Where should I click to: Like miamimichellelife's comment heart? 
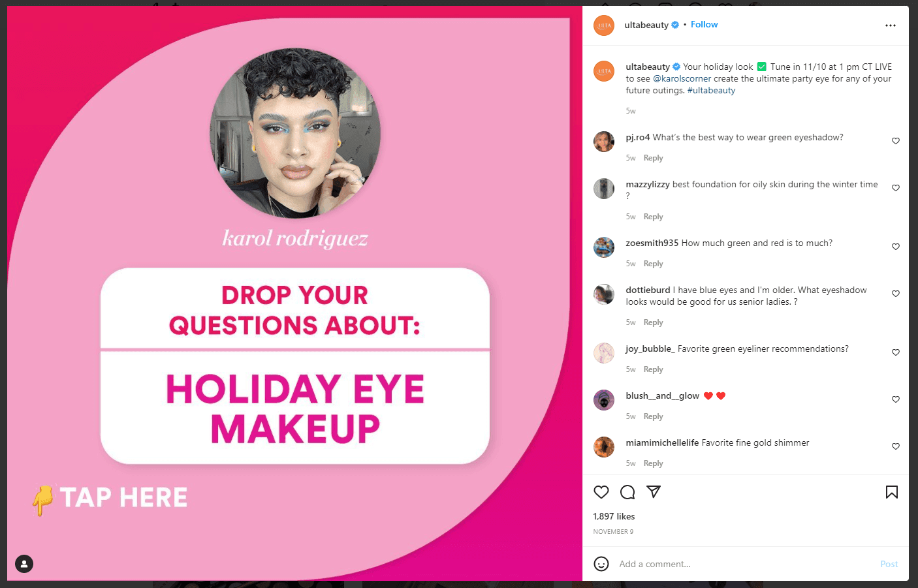[896, 446]
